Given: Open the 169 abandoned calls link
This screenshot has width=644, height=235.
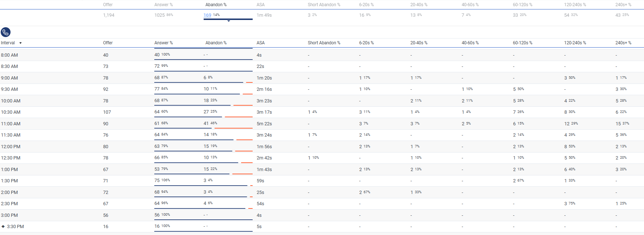Looking at the screenshot, I should tap(207, 15).
